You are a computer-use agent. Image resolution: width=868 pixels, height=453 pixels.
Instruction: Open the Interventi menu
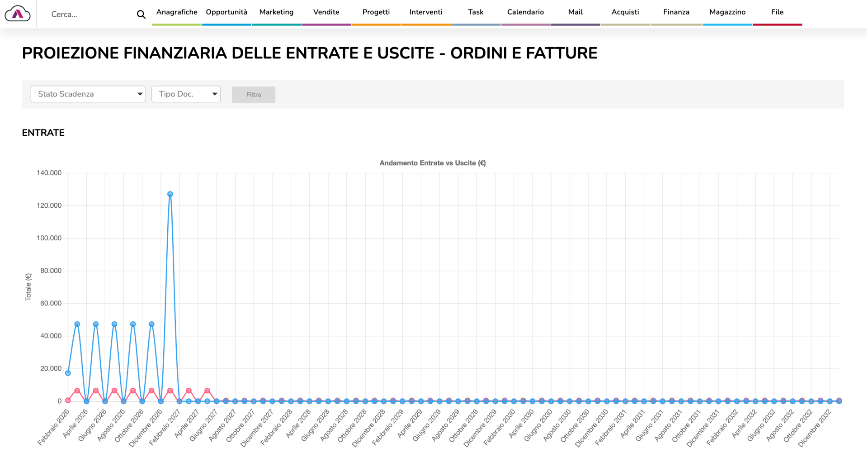click(x=426, y=12)
